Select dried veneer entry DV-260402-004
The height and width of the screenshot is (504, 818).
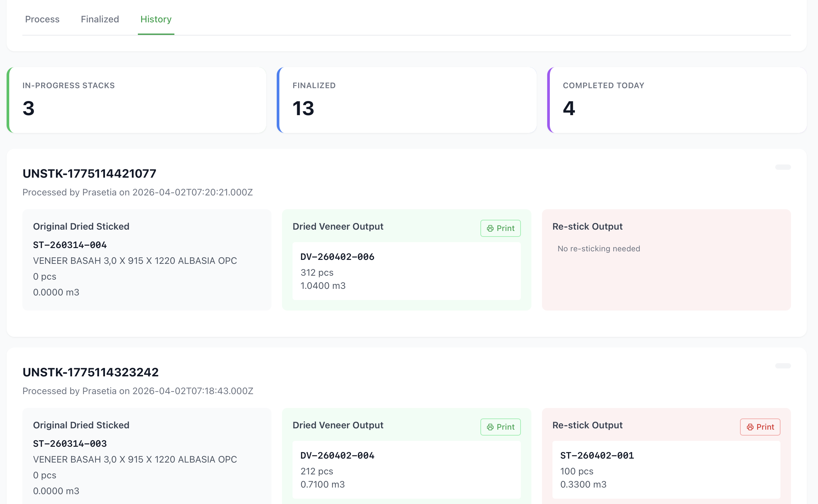click(x=337, y=456)
